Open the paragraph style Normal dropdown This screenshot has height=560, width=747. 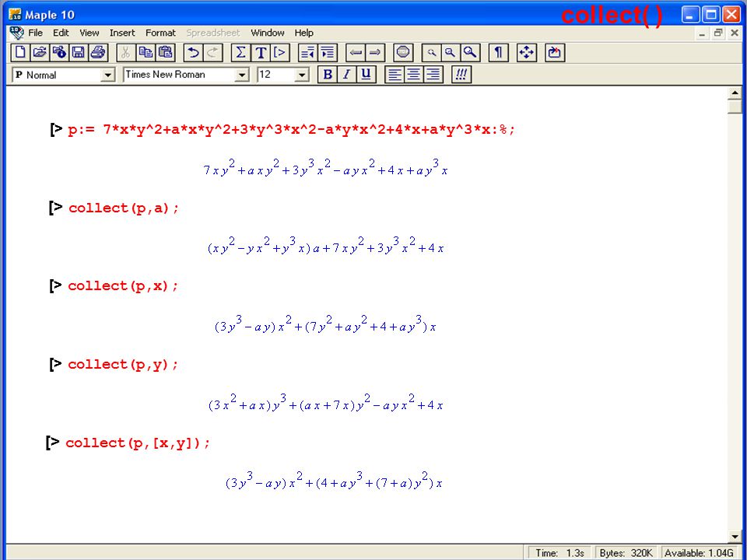(108, 75)
